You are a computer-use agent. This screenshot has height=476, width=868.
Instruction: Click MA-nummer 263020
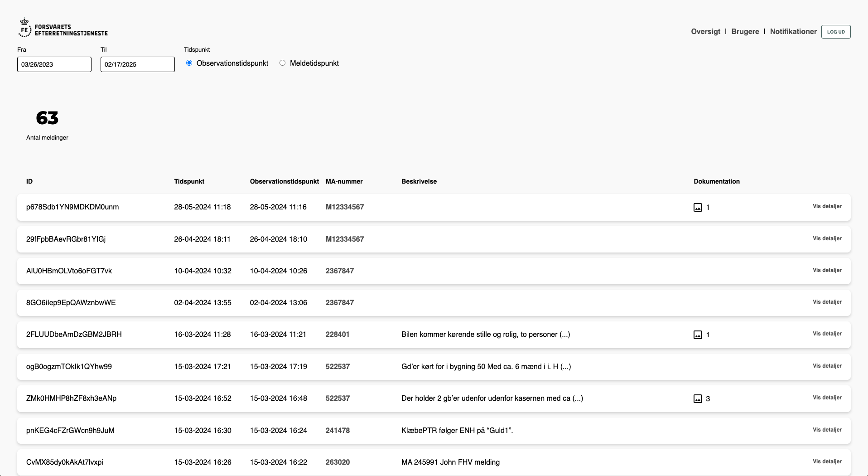coord(338,462)
